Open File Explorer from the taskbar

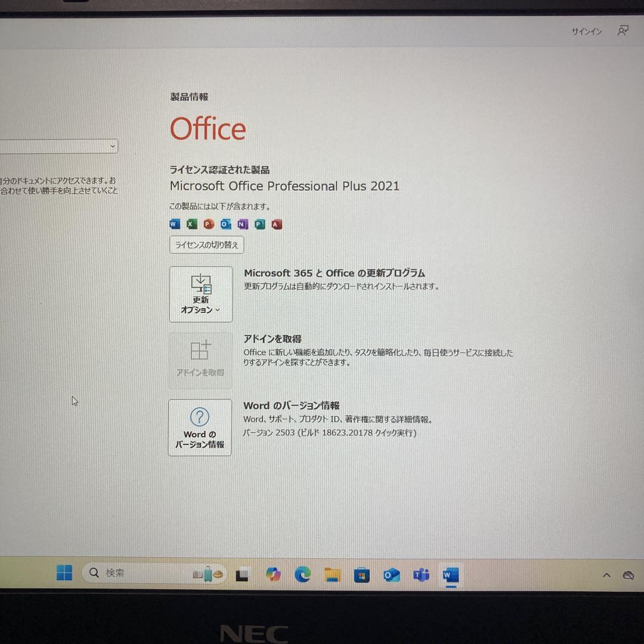tap(332, 575)
